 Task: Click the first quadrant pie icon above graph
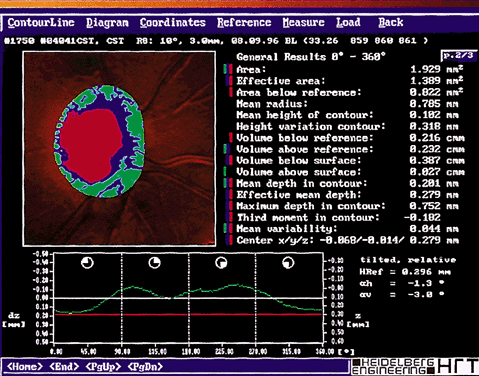coord(87,263)
